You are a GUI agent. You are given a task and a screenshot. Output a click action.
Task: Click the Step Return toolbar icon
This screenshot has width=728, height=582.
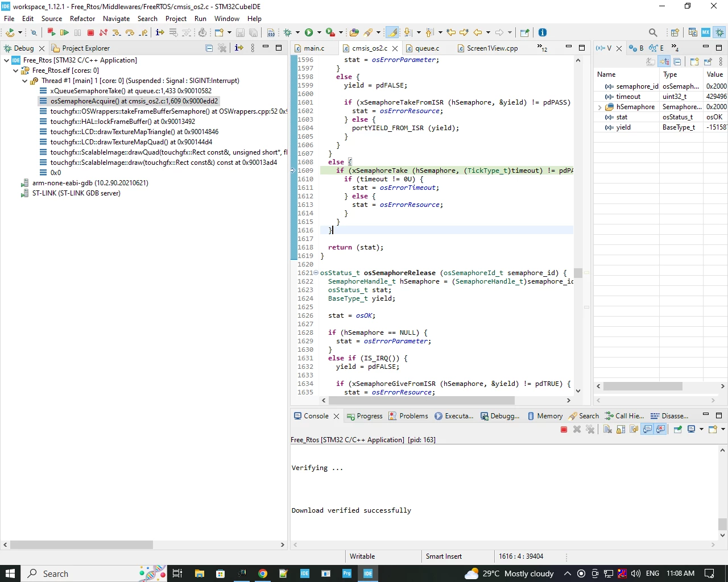(x=143, y=32)
